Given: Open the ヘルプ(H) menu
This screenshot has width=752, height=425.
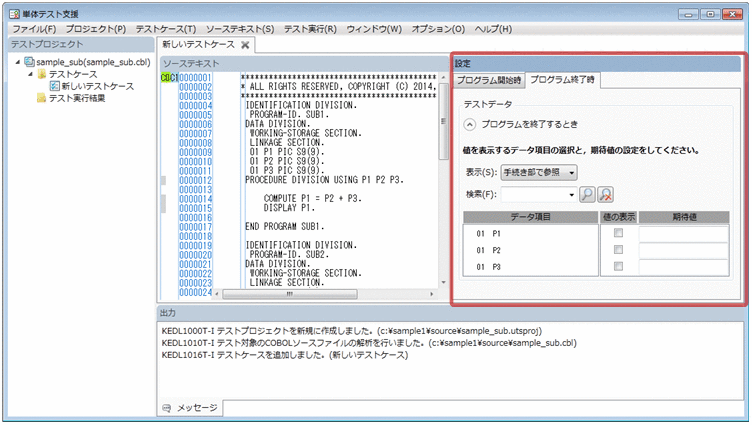Looking at the screenshot, I should 493,29.
